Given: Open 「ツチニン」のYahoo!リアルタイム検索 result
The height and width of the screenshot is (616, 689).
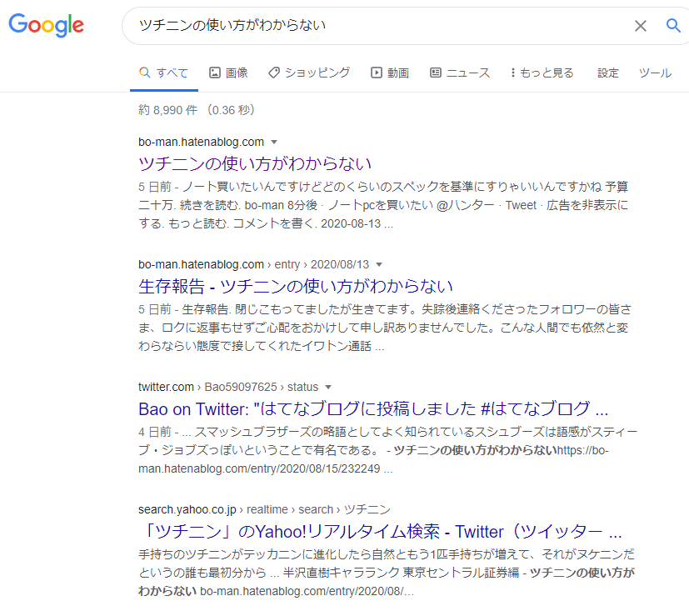Looking at the screenshot, I should tap(380, 532).
